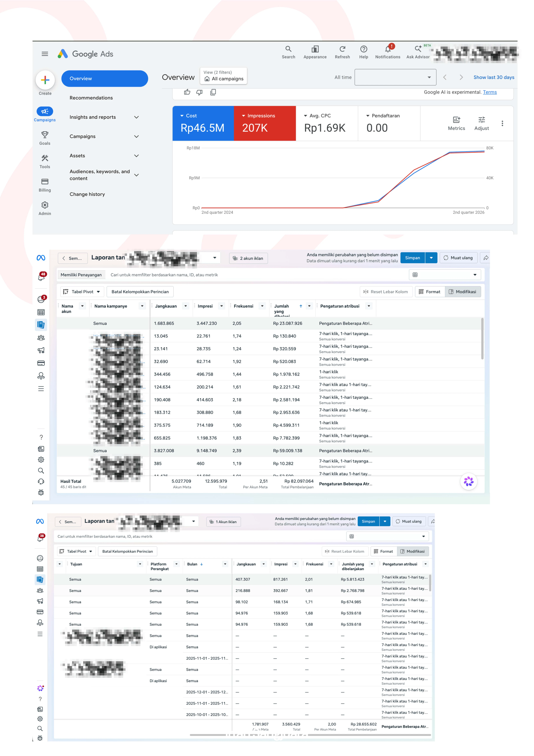Click the purple Meta AI floating button in 2 akun iklan report

point(468,481)
